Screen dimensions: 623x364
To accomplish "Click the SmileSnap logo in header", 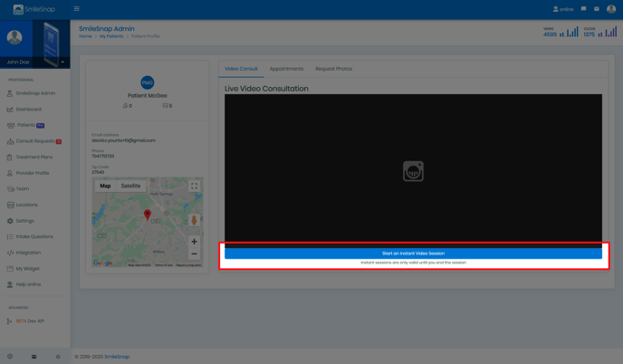I will [x=34, y=9].
